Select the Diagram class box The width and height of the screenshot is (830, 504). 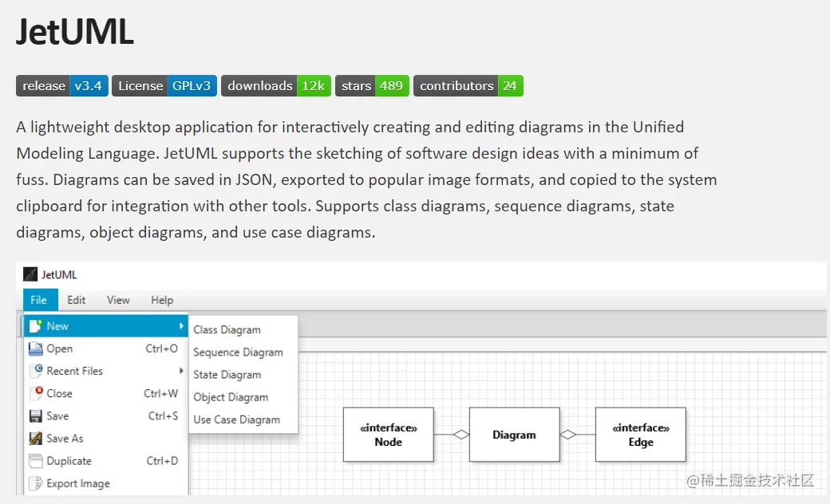(514, 435)
